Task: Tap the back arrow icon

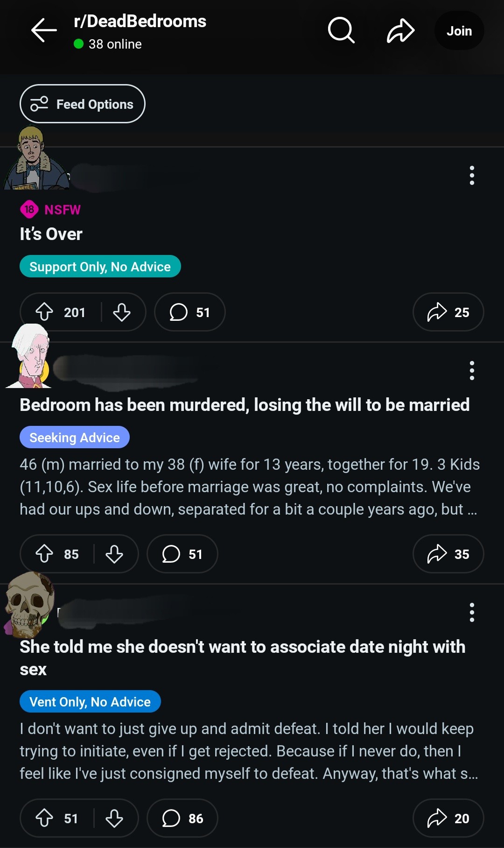Action: click(44, 30)
